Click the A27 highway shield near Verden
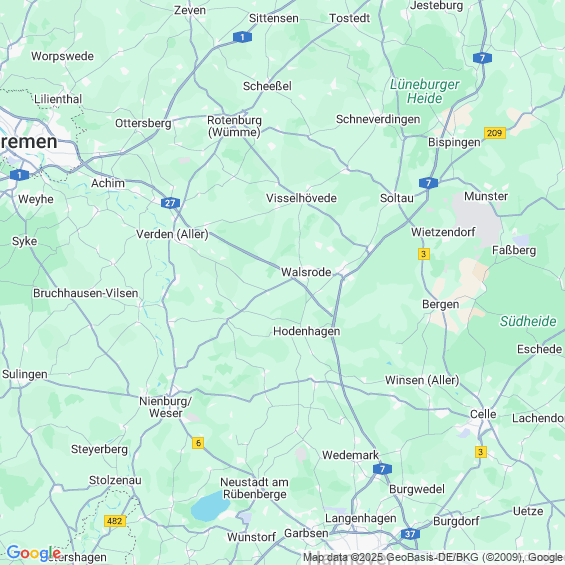This screenshot has height=565, width=565. coord(170,203)
